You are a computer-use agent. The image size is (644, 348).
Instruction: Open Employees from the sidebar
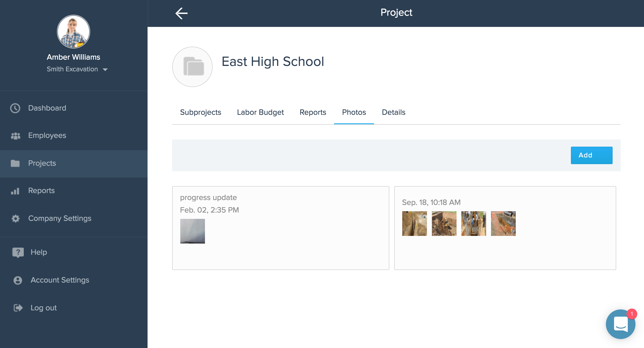pos(74,135)
